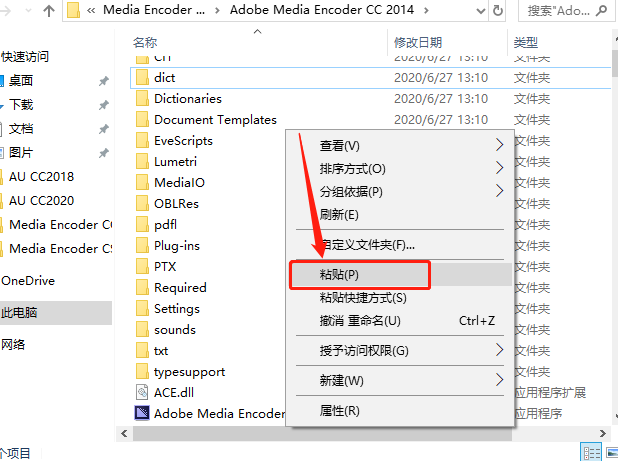Select 此电脑 in navigation pane
Viewport: 618px width, 461px height.
56,313
